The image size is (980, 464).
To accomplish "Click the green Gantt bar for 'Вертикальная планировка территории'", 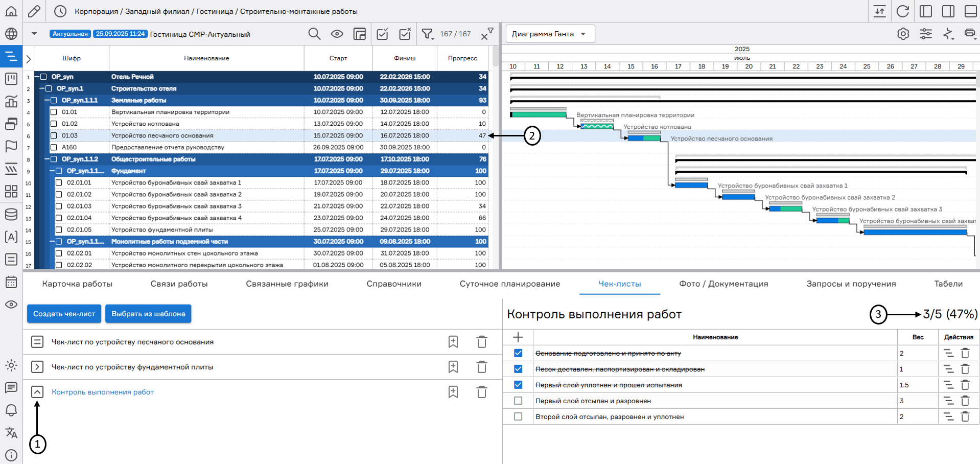I will pos(538,115).
